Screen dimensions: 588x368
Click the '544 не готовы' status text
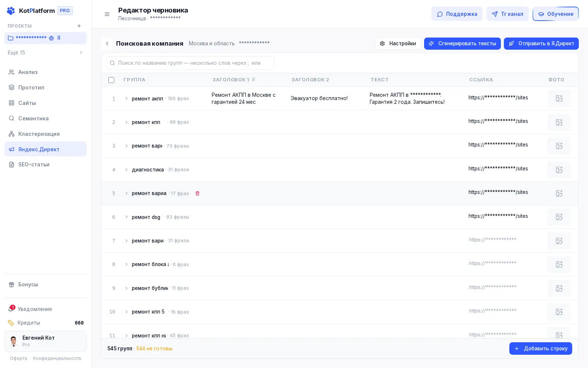click(x=154, y=348)
